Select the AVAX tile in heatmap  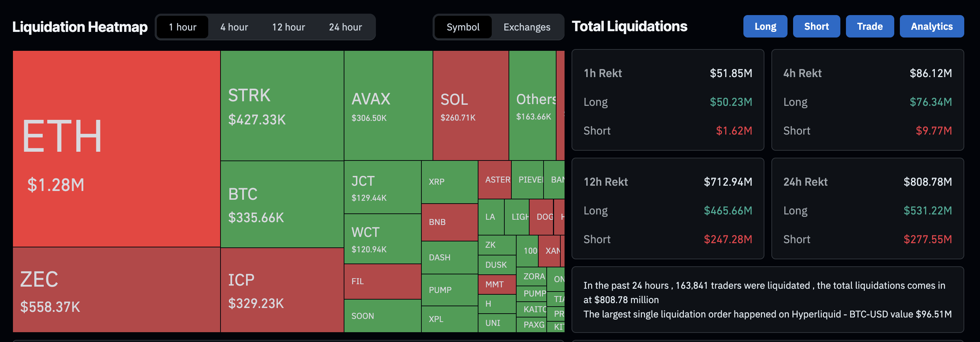tap(388, 106)
